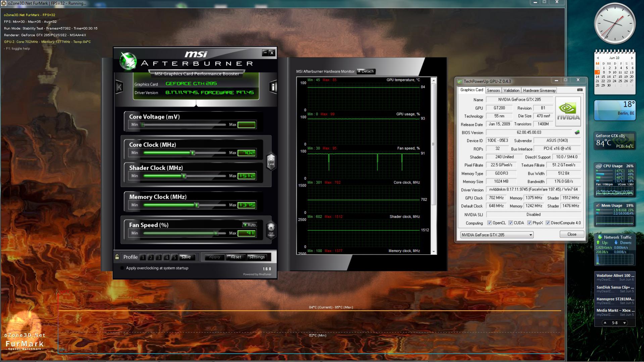Click the BIOS save chip icon in GPU-Z
This screenshot has width=644, height=362.
(x=577, y=133)
